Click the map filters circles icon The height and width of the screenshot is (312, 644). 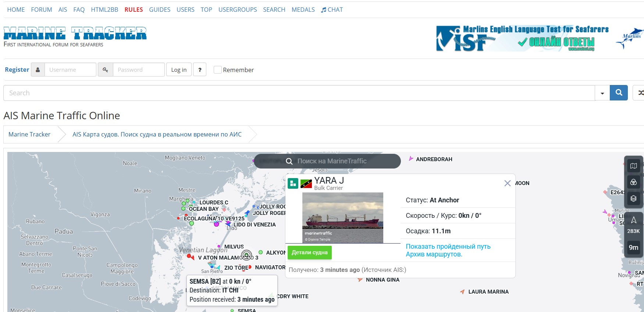[633, 182]
